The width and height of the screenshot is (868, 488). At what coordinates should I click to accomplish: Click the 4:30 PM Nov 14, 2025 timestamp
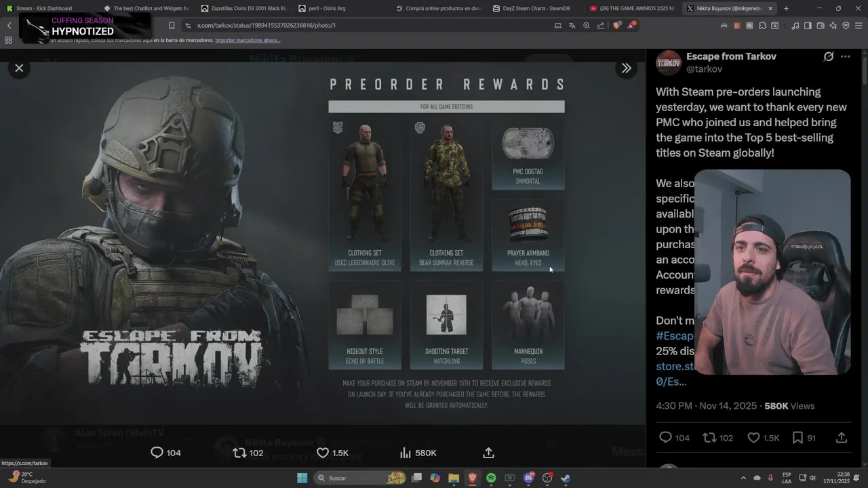click(x=706, y=406)
